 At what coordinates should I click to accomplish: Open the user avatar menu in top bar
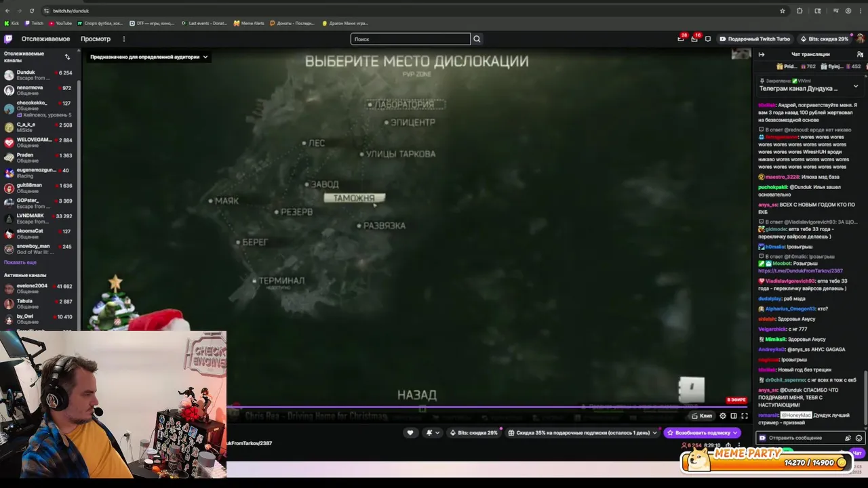coord(861,39)
